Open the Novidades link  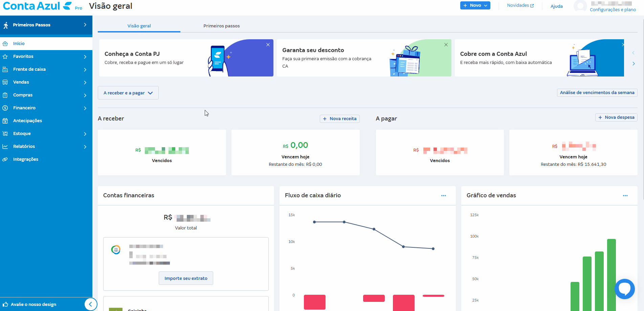tap(520, 5)
